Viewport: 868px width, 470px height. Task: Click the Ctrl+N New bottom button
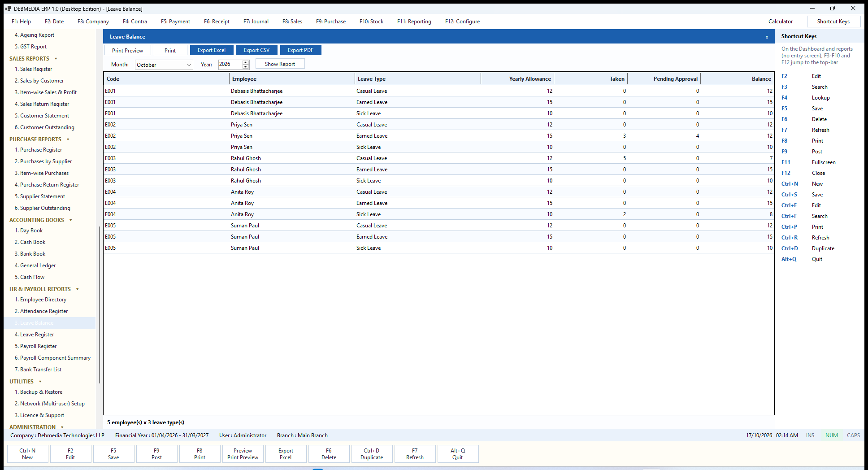pos(27,454)
